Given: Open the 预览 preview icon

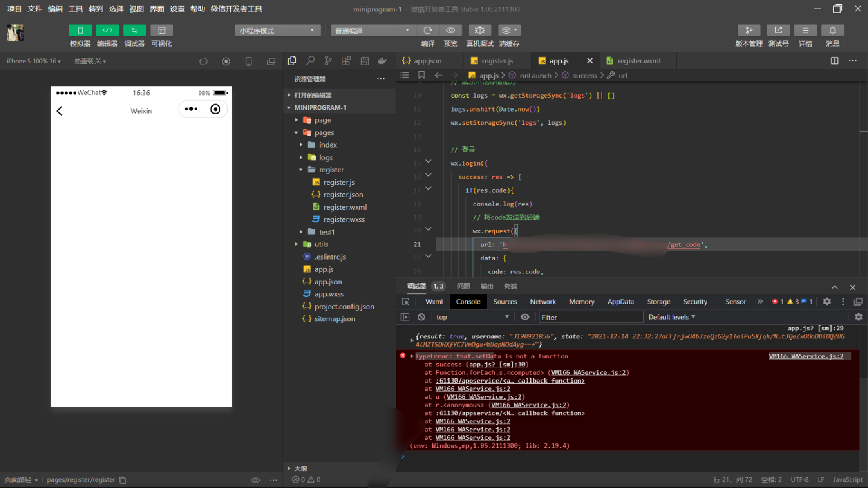Looking at the screenshot, I should pyautogui.click(x=451, y=30).
